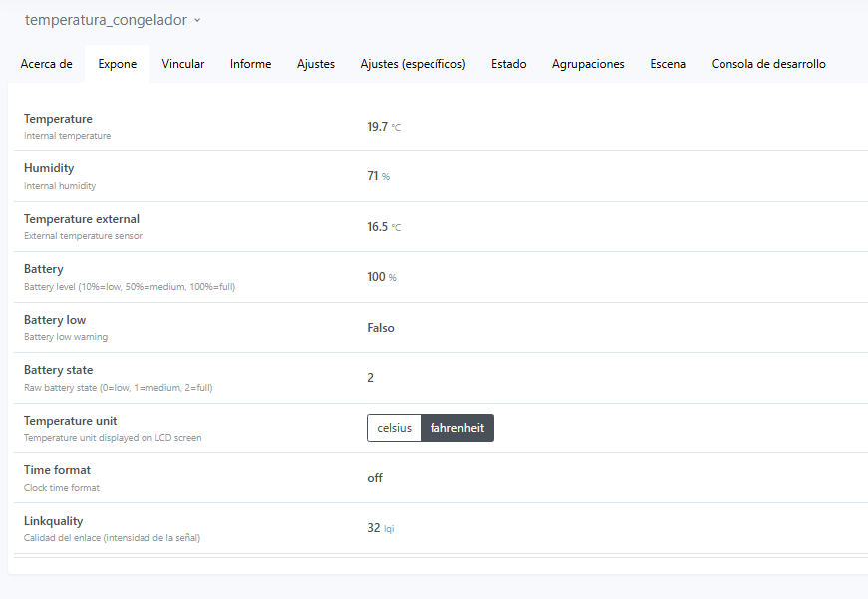Click the Time format off value
This screenshot has height=599, width=868.
pyautogui.click(x=375, y=478)
